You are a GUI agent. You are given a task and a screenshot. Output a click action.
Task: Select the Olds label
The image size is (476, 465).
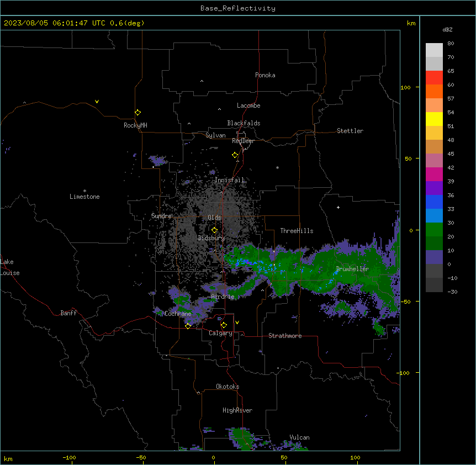coord(214,218)
